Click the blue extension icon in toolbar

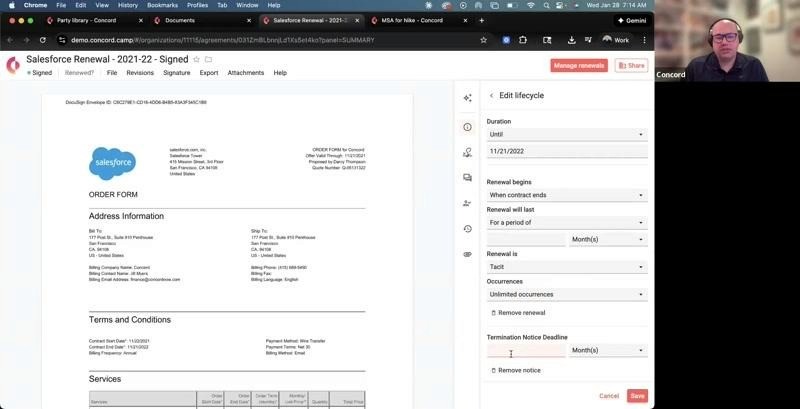click(x=506, y=40)
